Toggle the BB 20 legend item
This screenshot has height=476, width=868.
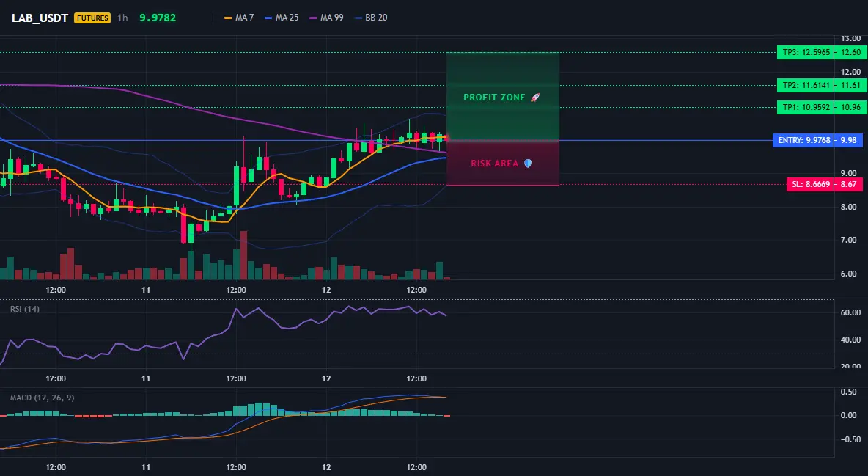pos(370,18)
